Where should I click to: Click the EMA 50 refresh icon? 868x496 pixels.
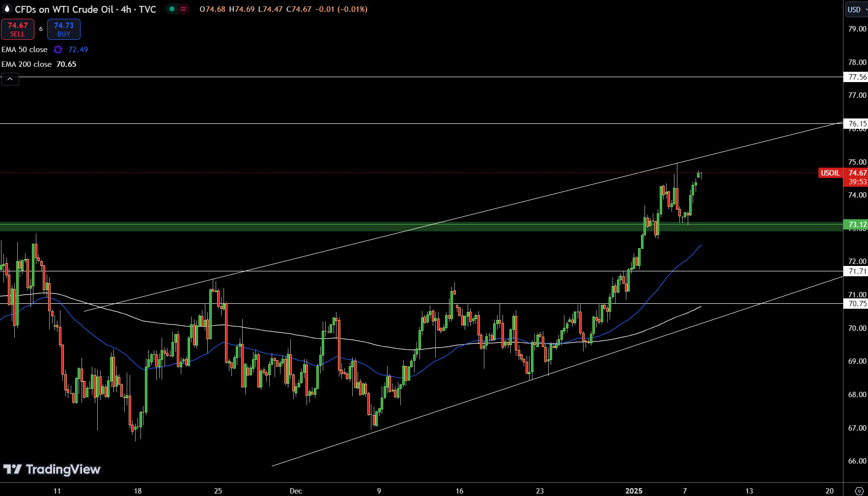[58, 50]
